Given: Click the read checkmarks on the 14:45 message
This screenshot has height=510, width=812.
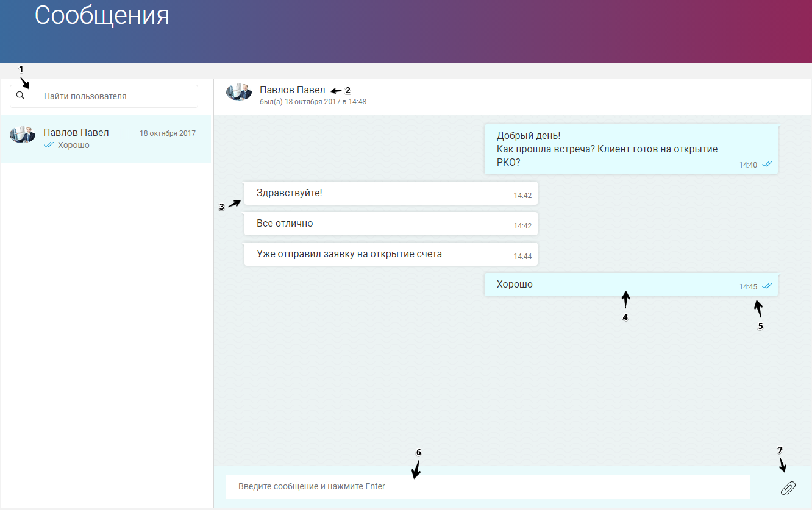Looking at the screenshot, I should (x=767, y=286).
